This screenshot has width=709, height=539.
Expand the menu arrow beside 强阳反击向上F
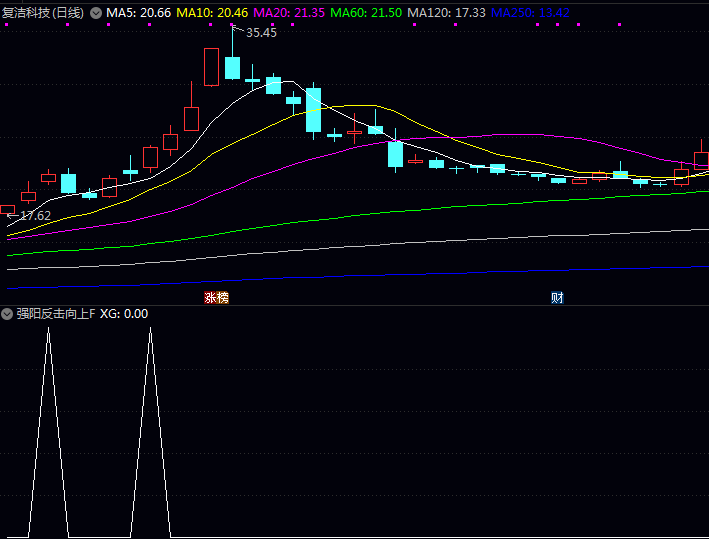click(x=8, y=314)
